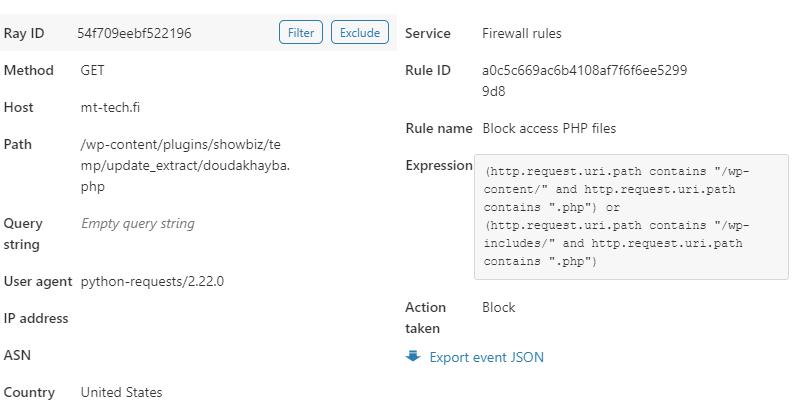Click the ASN field label
The height and width of the screenshot is (417, 799).
[17, 355]
